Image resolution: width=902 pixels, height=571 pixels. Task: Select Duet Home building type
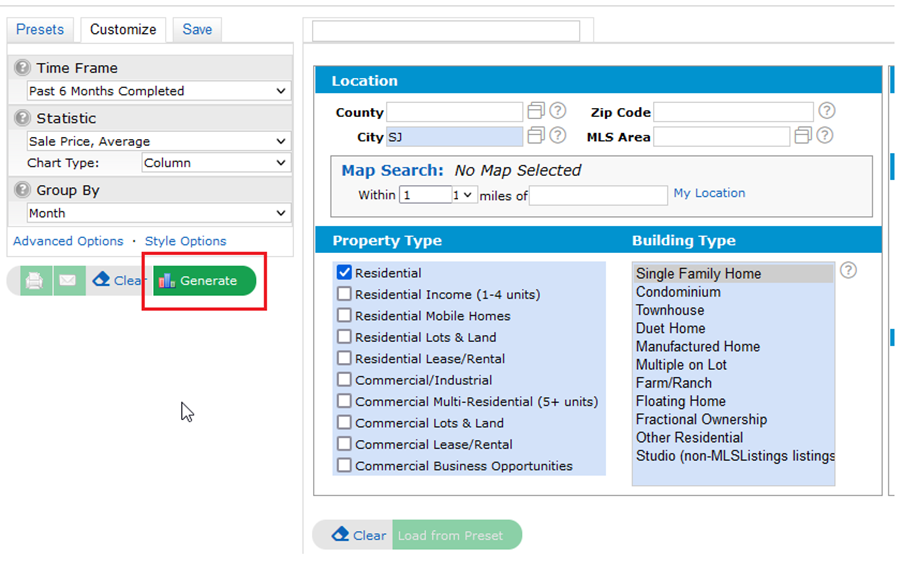click(x=733, y=328)
